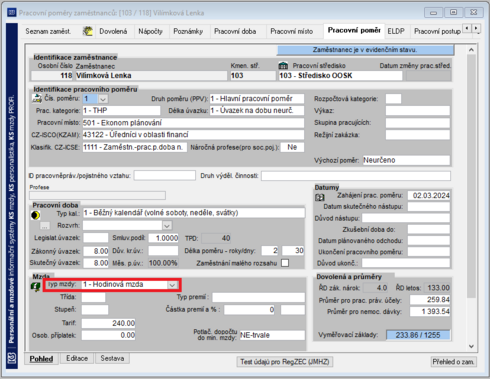Click the vertical scrollbar thumb

(471, 177)
